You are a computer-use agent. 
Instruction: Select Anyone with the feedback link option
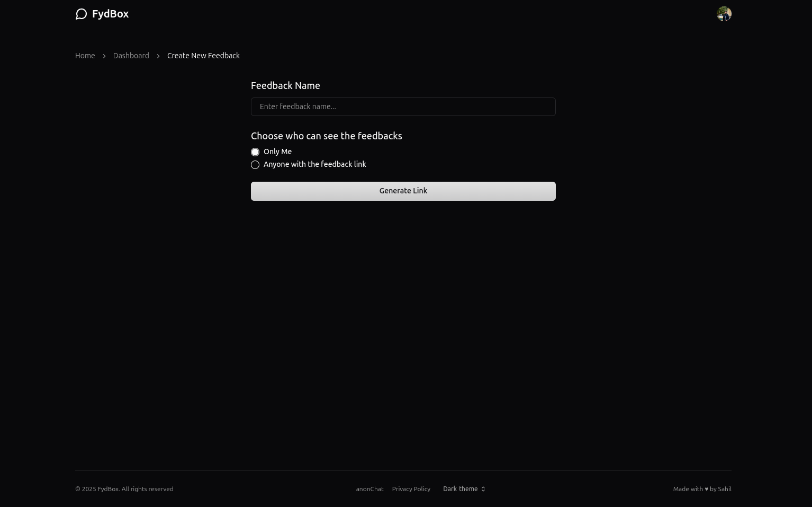point(255,165)
